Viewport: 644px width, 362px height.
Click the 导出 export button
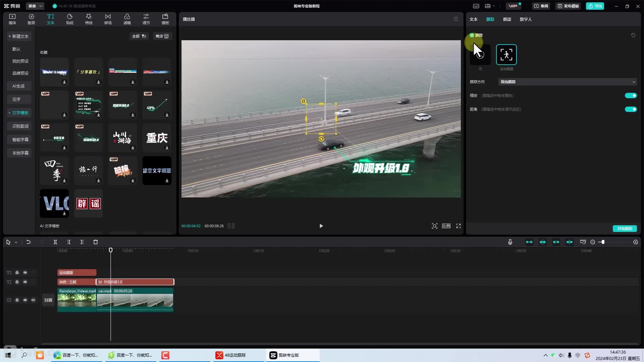595,6
